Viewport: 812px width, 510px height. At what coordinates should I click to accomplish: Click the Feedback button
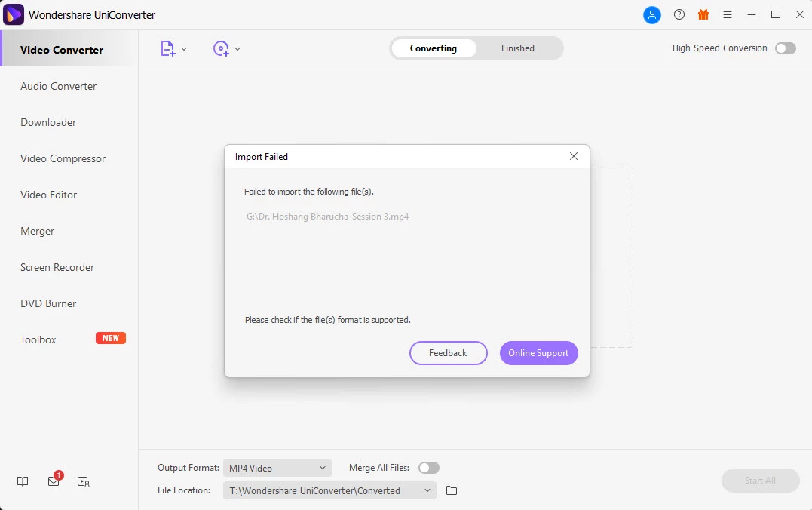[x=448, y=353]
